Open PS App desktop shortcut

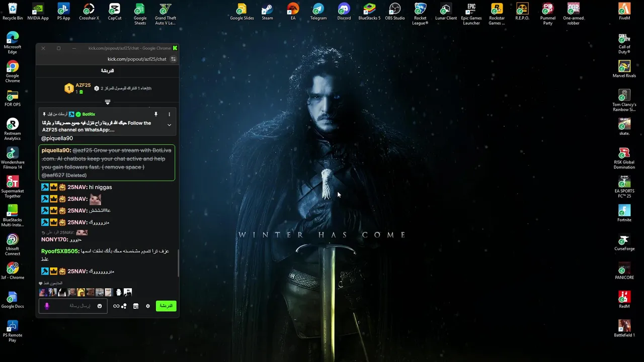coord(63,12)
